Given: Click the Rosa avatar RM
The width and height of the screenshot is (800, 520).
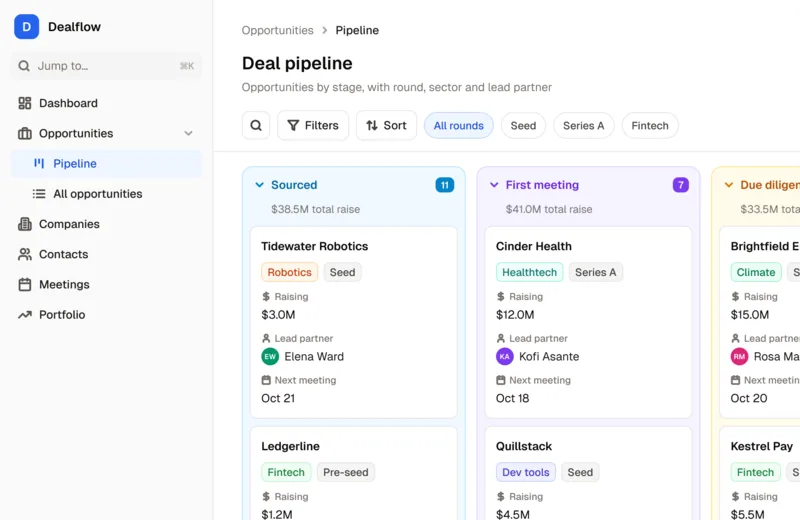Looking at the screenshot, I should [x=739, y=356].
